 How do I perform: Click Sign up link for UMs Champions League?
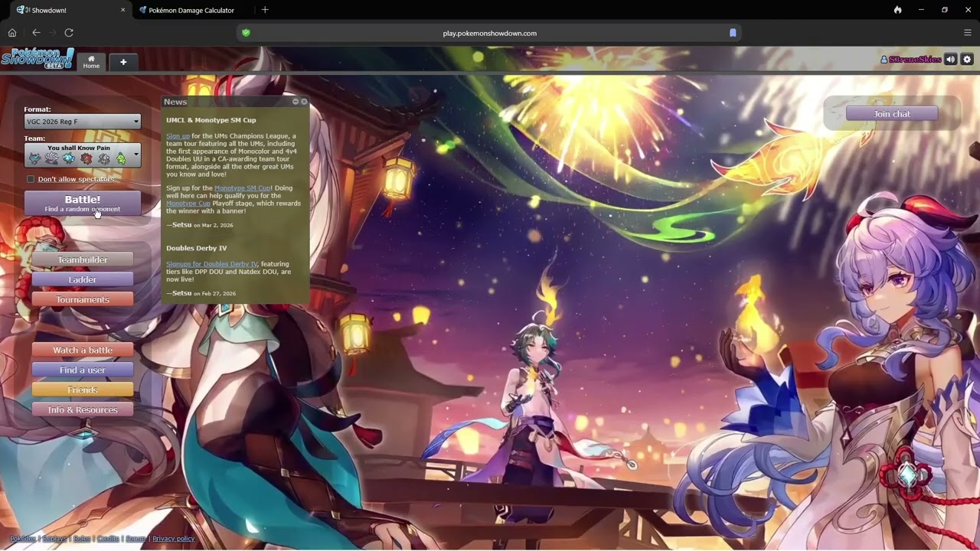[178, 136]
